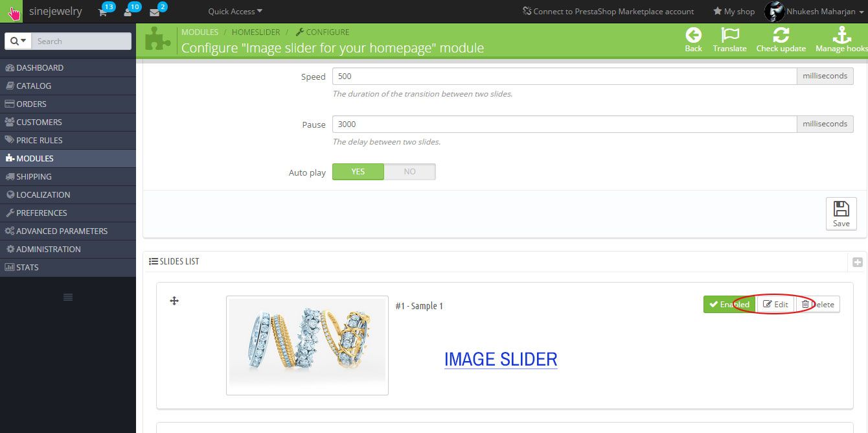
Task: Click into the Speed input field
Action: tap(564, 76)
